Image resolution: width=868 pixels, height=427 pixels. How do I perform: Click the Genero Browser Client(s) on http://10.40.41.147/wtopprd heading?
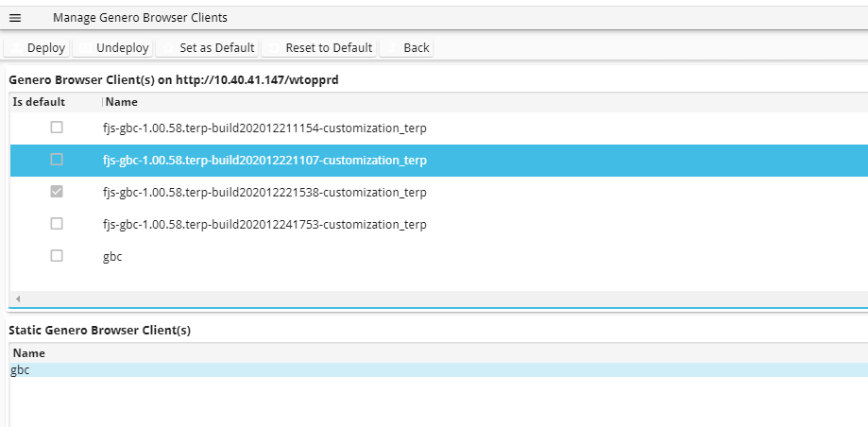pos(174,80)
